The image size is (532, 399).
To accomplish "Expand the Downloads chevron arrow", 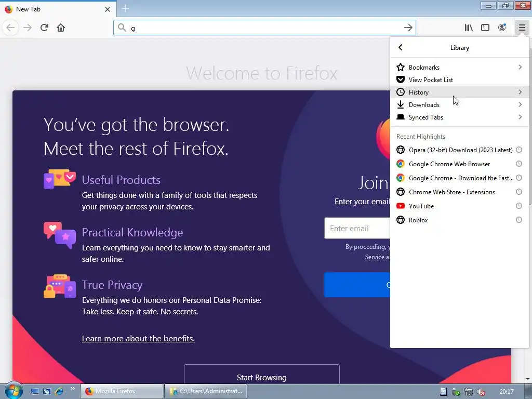I will (520, 104).
